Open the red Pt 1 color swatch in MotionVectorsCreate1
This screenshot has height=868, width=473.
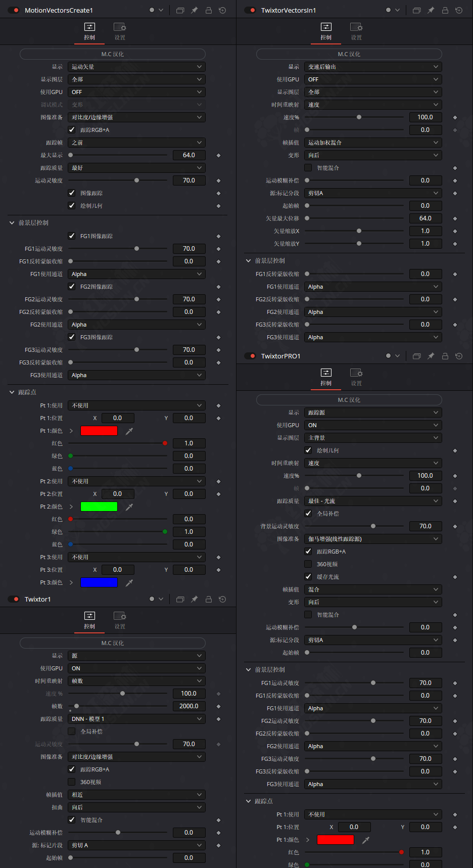click(99, 431)
